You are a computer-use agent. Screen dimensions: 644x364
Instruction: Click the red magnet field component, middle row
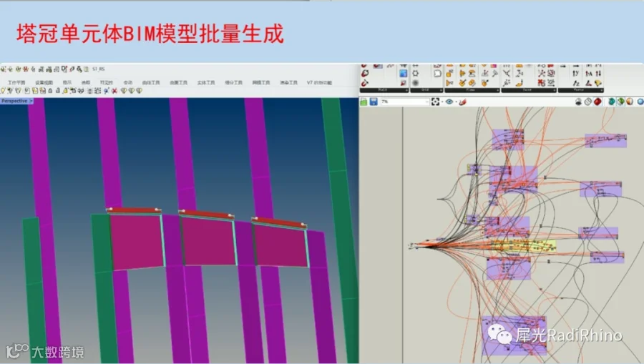click(364, 73)
